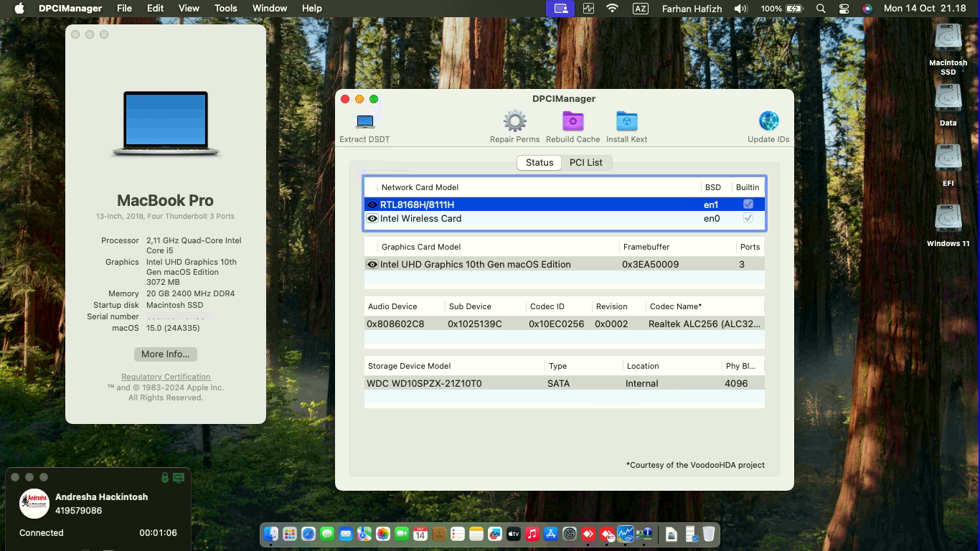Click the Extract DSDT toolbar icon
The width and height of the screenshot is (980, 551).
pos(365,121)
